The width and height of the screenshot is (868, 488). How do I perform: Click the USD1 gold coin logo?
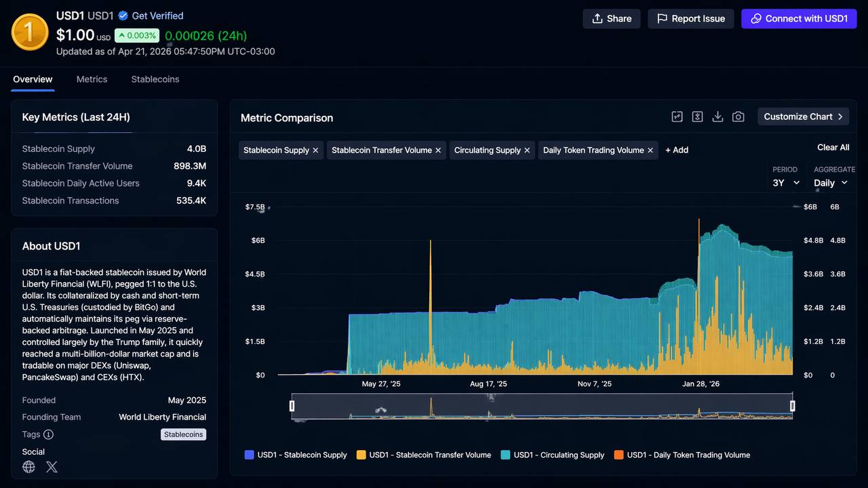30,32
